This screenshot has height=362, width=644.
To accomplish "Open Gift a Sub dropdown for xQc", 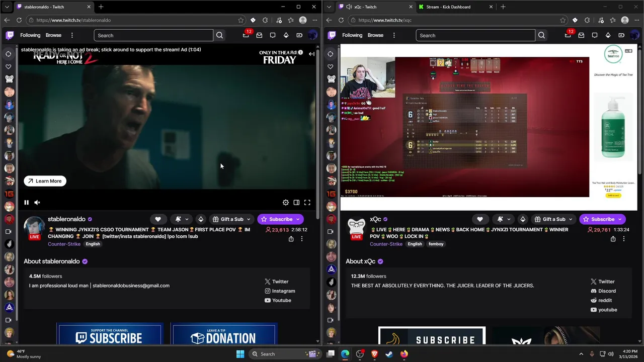I will (553, 219).
